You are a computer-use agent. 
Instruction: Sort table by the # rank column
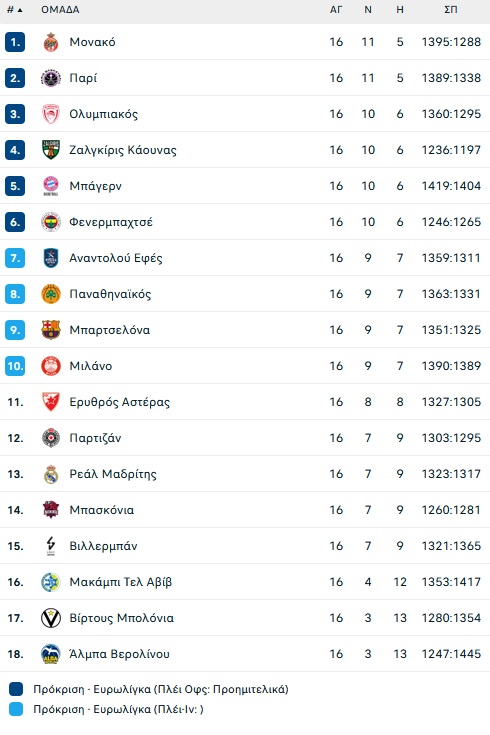pos(15,10)
